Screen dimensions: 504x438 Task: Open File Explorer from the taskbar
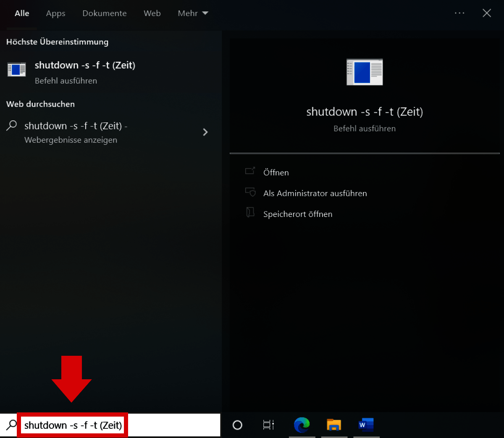pos(334,425)
